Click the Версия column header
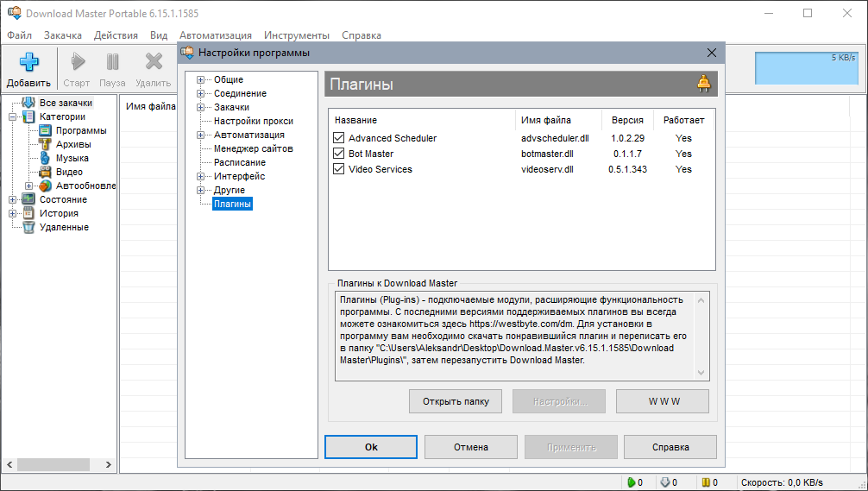 [x=627, y=120]
